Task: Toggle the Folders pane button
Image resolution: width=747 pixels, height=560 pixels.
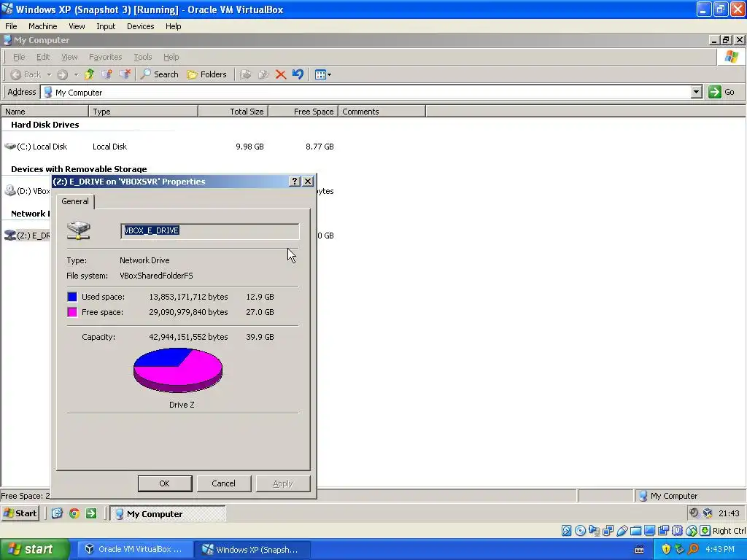Action: click(x=206, y=74)
